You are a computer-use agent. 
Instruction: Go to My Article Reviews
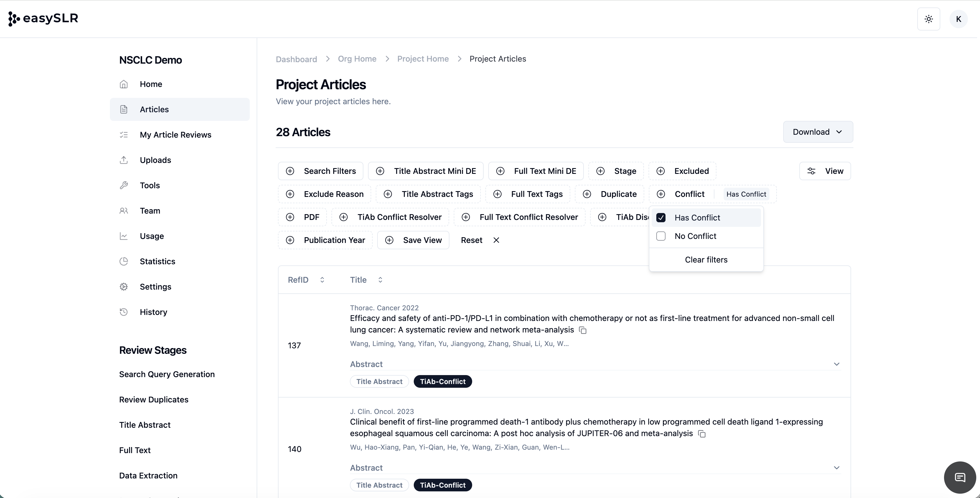point(175,135)
